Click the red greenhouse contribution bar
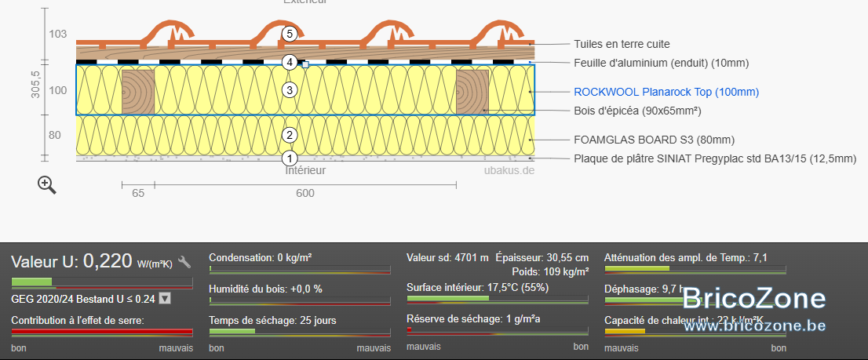The height and width of the screenshot is (360, 868). coord(102,332)
